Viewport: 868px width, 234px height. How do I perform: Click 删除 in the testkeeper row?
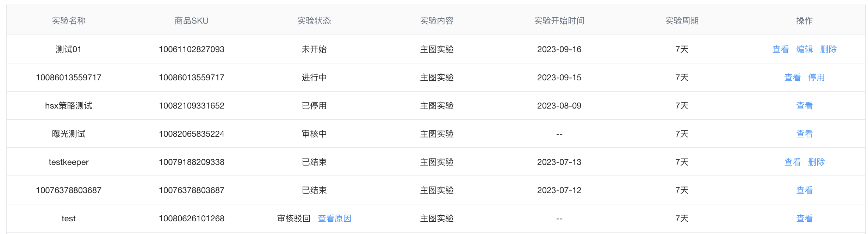816,162
